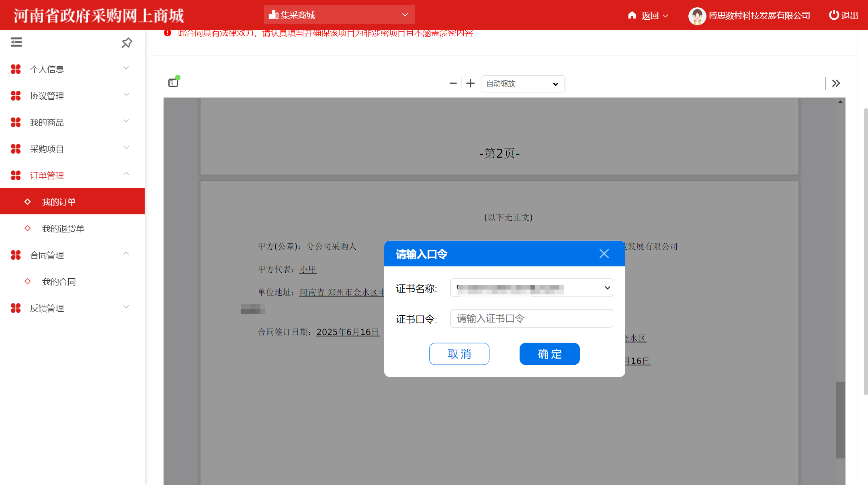Screen dimensions: 868x485
Task: Open the 返回 dropdown menu
Action: pos(655,15)
